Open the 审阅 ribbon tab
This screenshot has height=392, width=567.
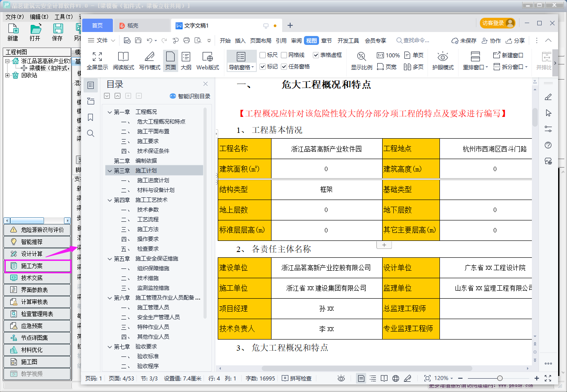296,40
